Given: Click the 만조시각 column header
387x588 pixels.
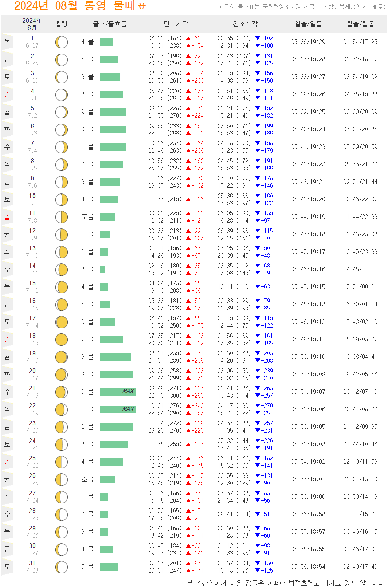Looking at the screenshot, I should 176,24.
